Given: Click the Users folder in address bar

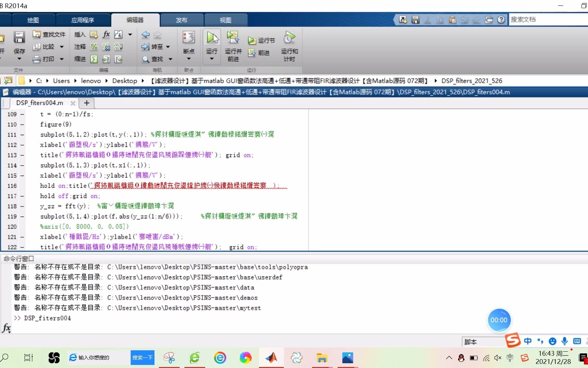Looking at the screenshot, I should 61,81.
